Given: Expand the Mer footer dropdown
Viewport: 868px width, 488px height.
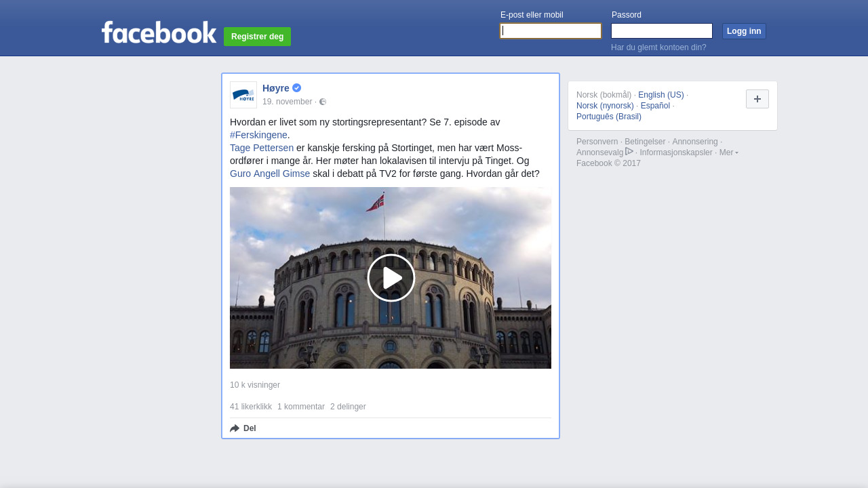Looking at the screenshot, I should [x=728, y=152].
